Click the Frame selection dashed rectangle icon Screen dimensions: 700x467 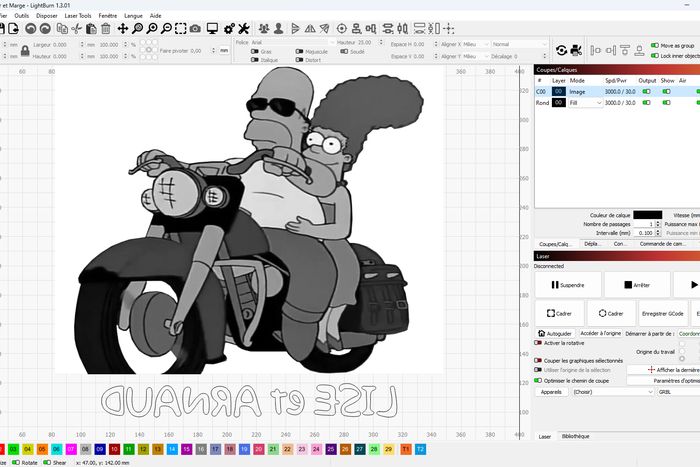tap(180, 29)
